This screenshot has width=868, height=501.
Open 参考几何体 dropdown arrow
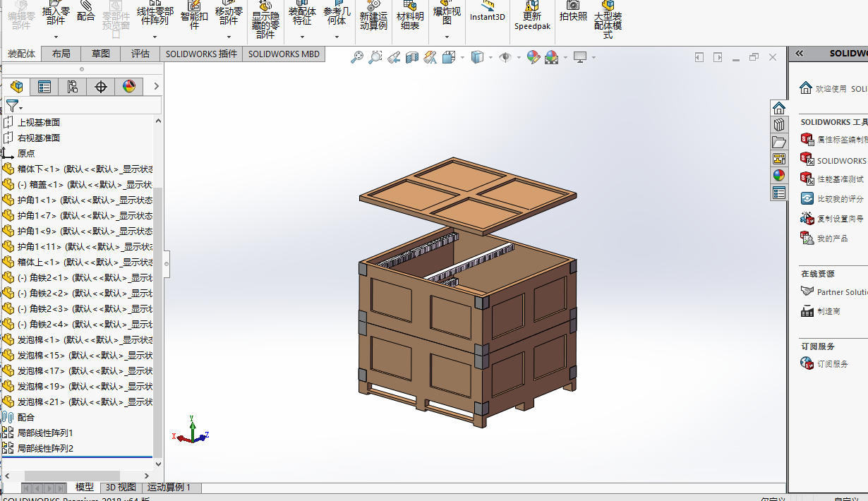pos(337,37)
